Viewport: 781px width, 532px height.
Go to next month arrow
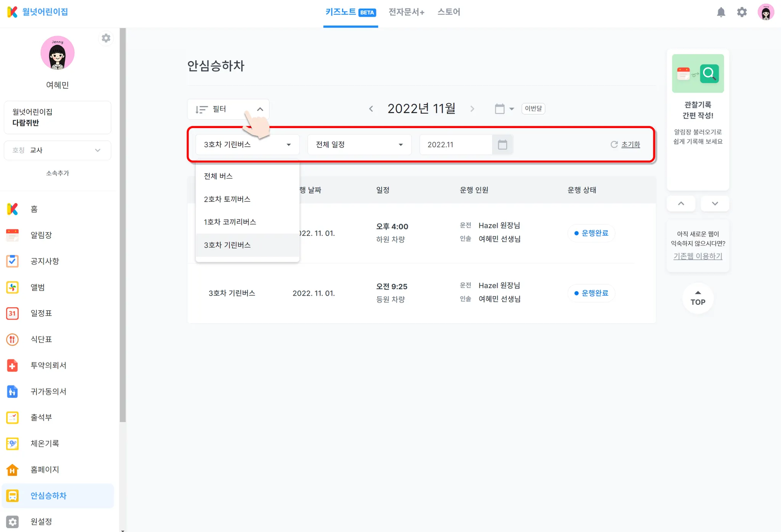[x=472, y=109]
